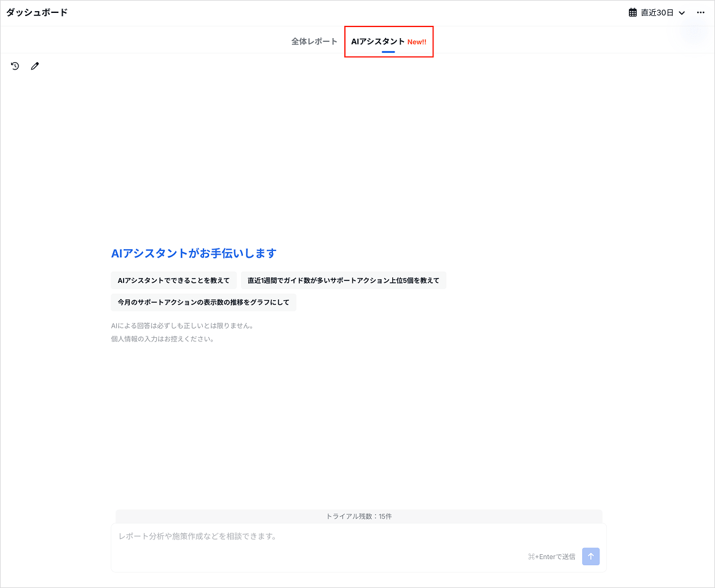Open the chat history icon
The image size is (715, 588).
tap(15, 66)
